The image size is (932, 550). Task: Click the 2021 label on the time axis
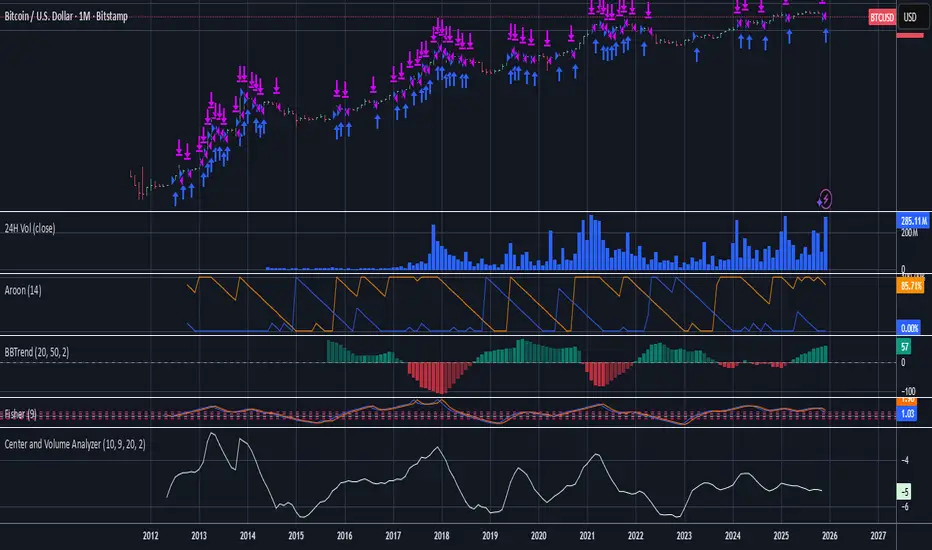pos(587,536)
